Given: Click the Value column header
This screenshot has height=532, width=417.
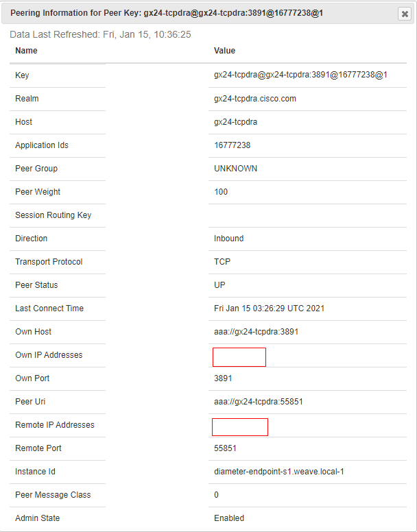Looking at the screenshot, I should 224,51.
